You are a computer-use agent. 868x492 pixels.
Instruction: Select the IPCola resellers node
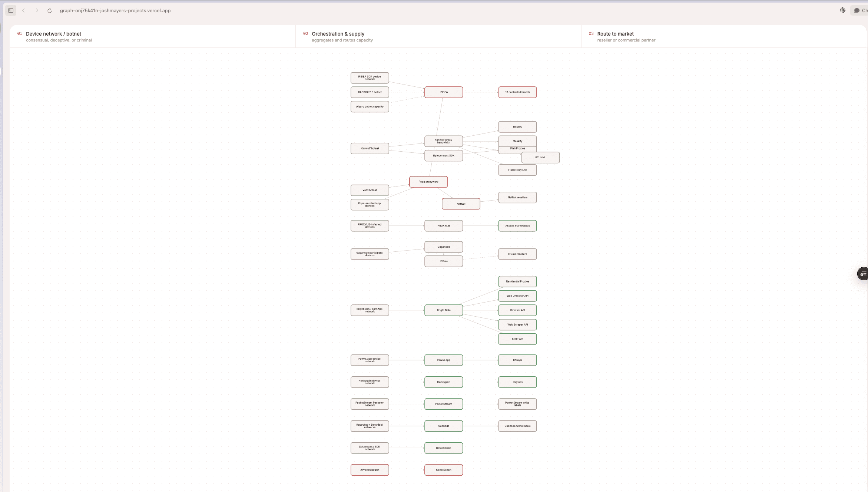pos(517,254)
